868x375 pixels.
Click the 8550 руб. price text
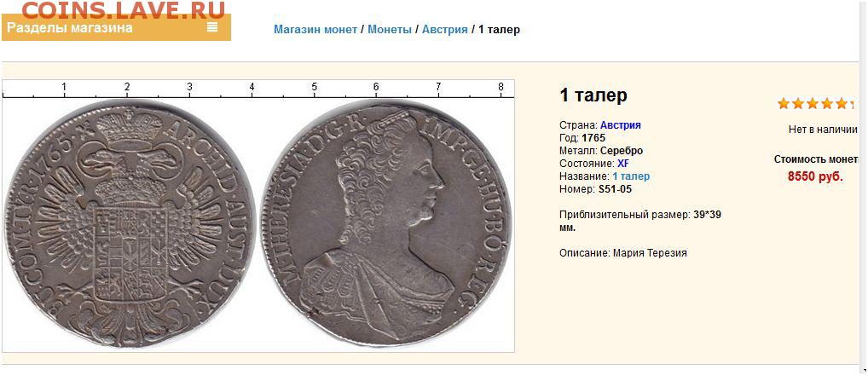[815, 177]
